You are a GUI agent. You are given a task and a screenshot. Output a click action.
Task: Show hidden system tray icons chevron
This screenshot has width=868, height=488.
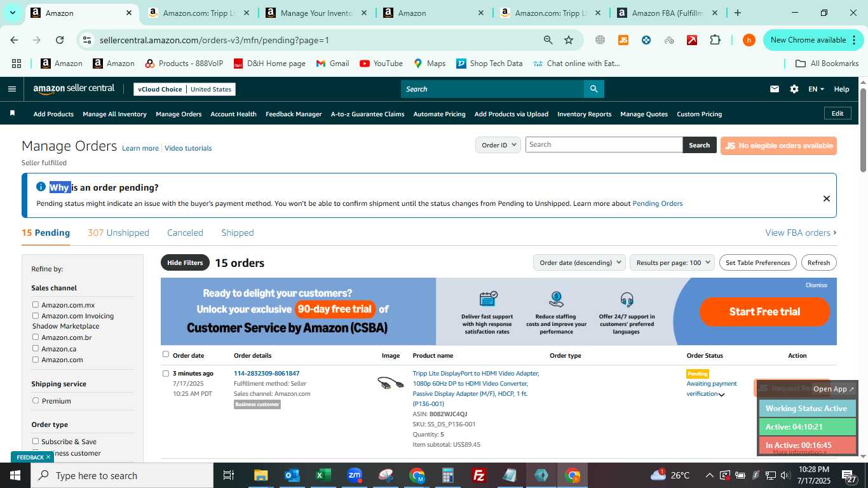pos(709,475)
